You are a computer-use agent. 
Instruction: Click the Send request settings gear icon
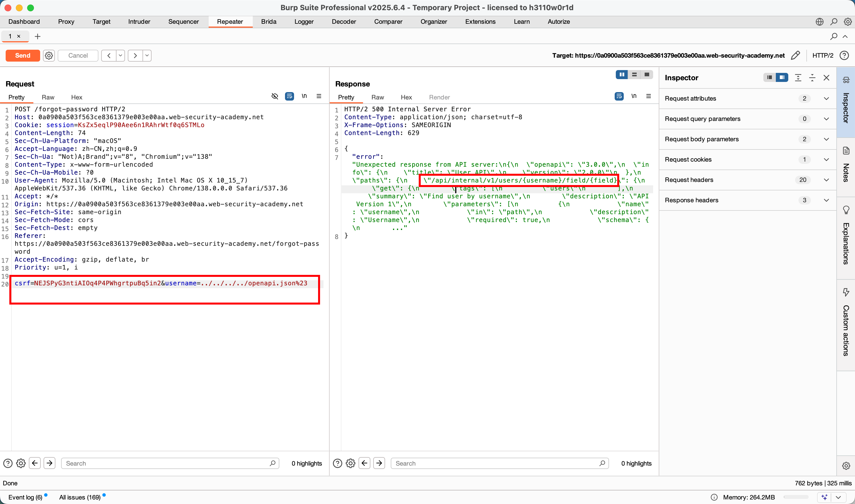[x=49, y=55]
